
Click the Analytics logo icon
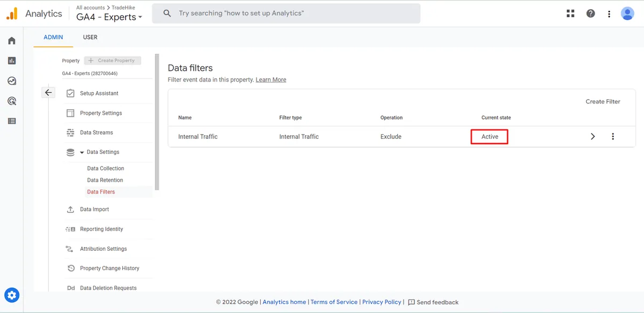(x=12, y=14)
